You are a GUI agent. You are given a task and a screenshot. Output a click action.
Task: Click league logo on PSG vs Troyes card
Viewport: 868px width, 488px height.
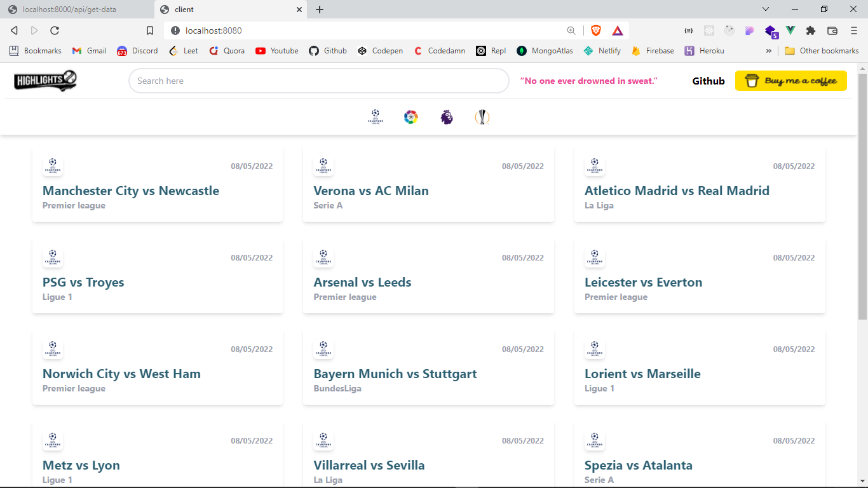pos(53,257)
